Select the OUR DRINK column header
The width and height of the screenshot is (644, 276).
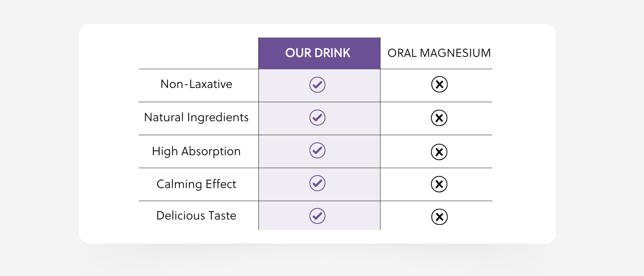tap(319, 53)
